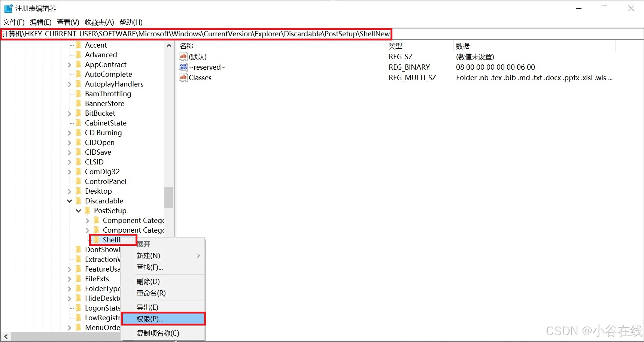Expand the ComDlg32 key

(x=70, y=172)
